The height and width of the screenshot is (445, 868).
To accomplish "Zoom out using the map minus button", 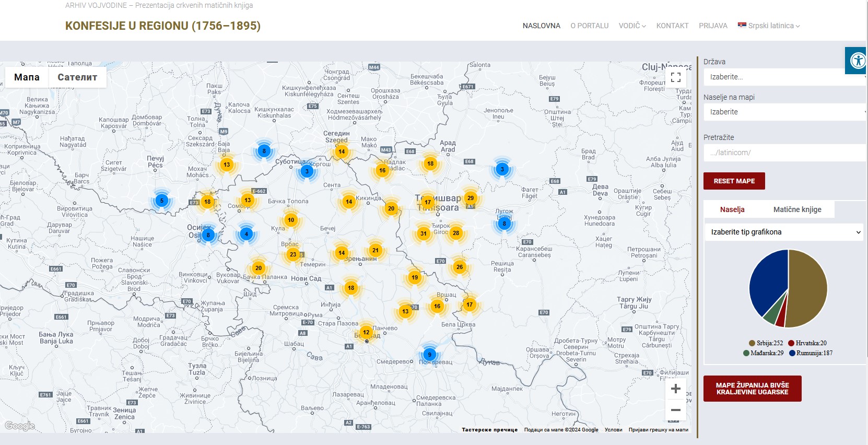I will [675, 410].
